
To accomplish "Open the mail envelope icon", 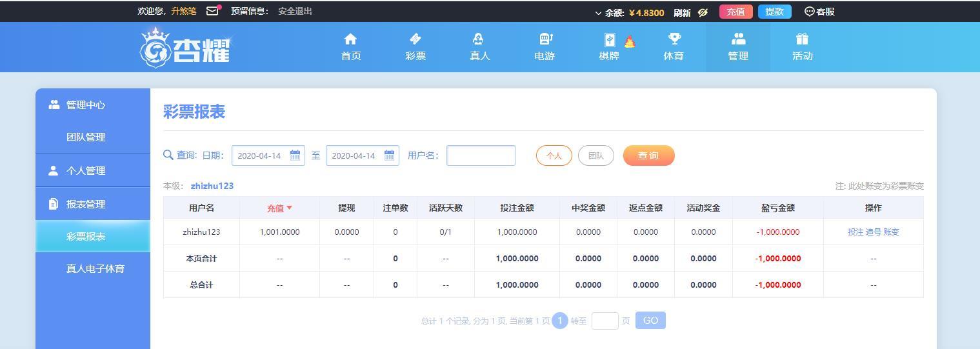I will pyautogui.click(x=212, y=11).
